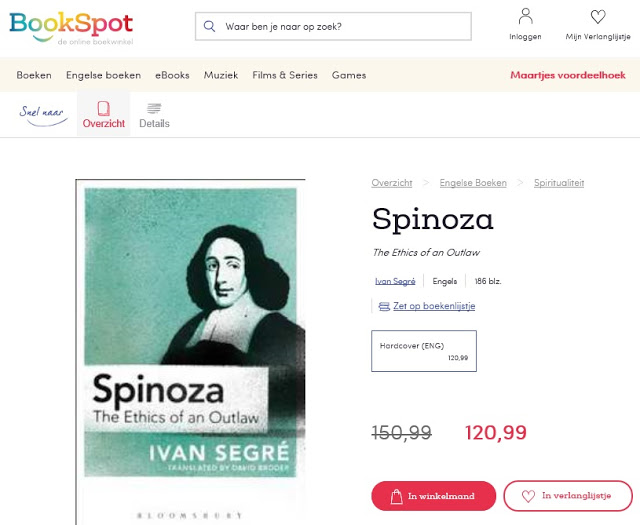Open the eBooks menu
Image resolution: width=640 pixels, height=525 pixels.
[172, 75]
